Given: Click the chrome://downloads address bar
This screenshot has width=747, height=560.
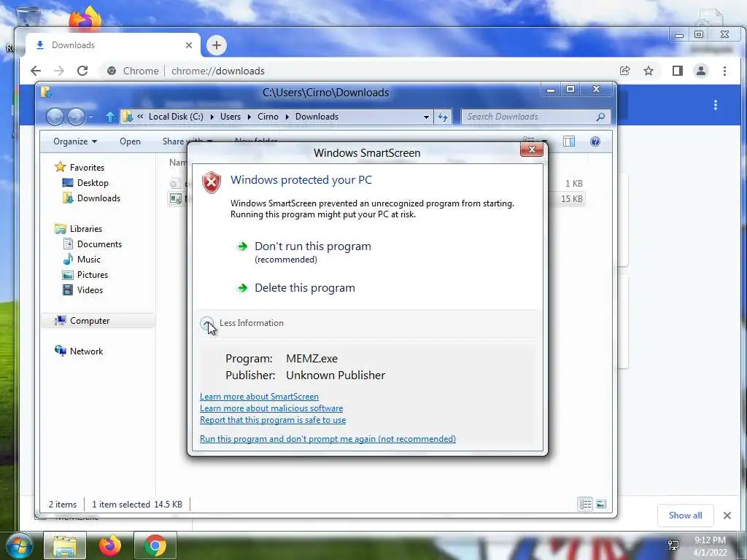Looking at the screenshot, I should [x=217, y=71].
